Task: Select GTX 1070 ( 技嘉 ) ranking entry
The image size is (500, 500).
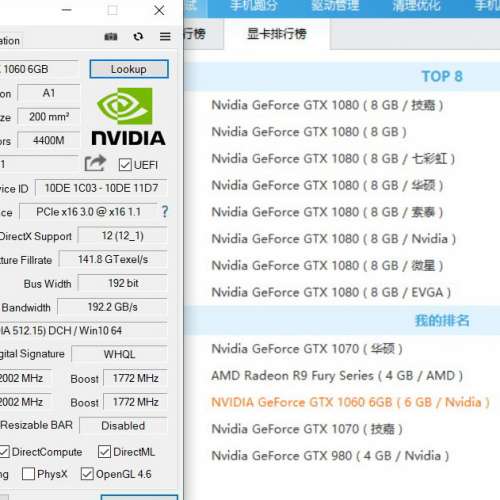Action: click(307, 429)
